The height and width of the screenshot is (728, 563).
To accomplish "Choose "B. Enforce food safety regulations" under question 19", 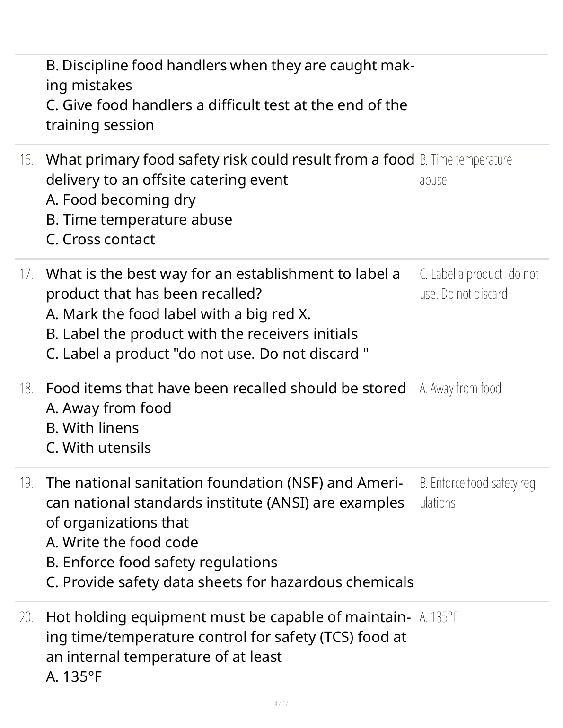I will pos(162,563).
